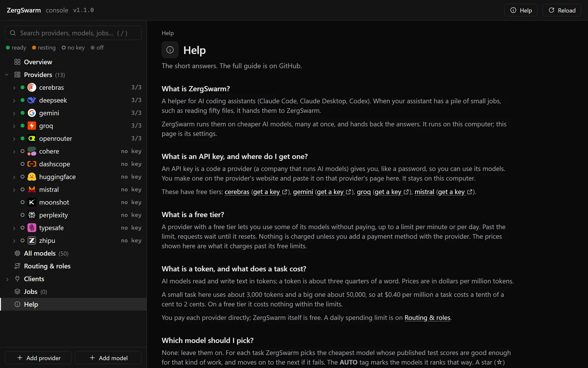
Task: Click the "resting" status legend label
Action: (x=47, y=47)
